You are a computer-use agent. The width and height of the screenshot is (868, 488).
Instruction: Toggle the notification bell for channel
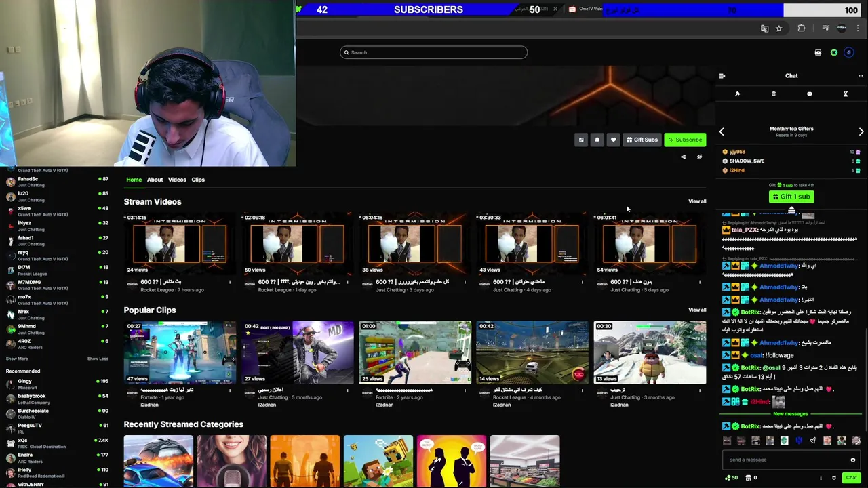point(597,140)
